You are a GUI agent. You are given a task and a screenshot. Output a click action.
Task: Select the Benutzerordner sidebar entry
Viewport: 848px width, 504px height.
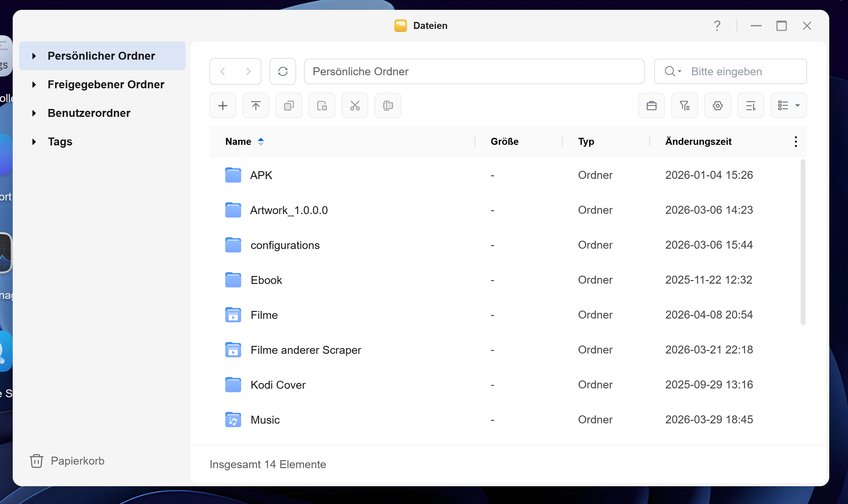(x=89, y=113)
